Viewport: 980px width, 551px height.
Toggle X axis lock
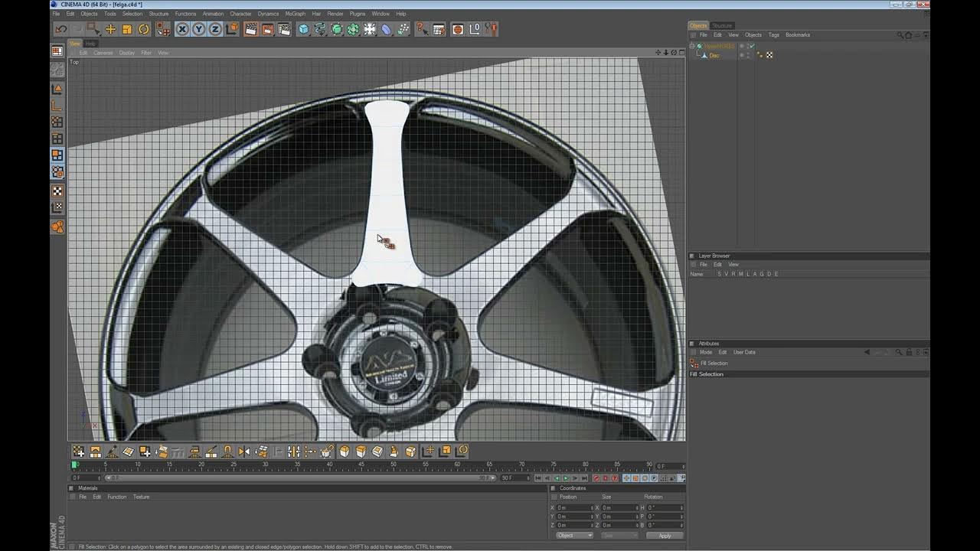coord(182,29)
